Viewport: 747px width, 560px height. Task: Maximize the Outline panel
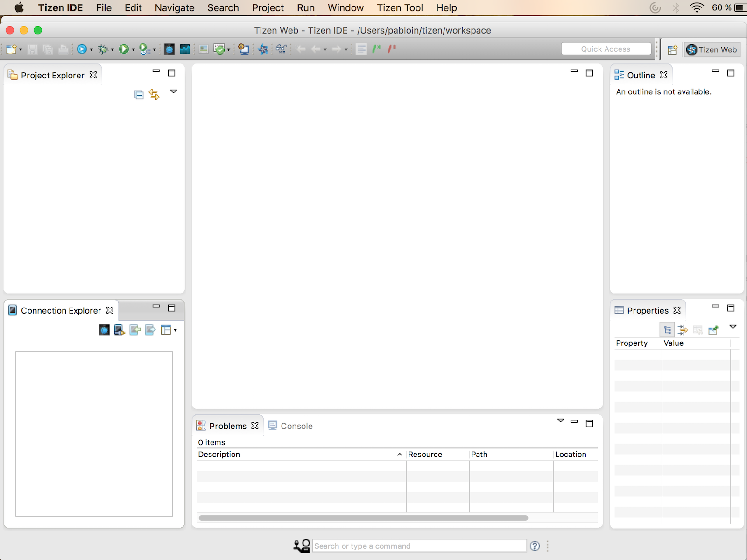click(731, 73)
